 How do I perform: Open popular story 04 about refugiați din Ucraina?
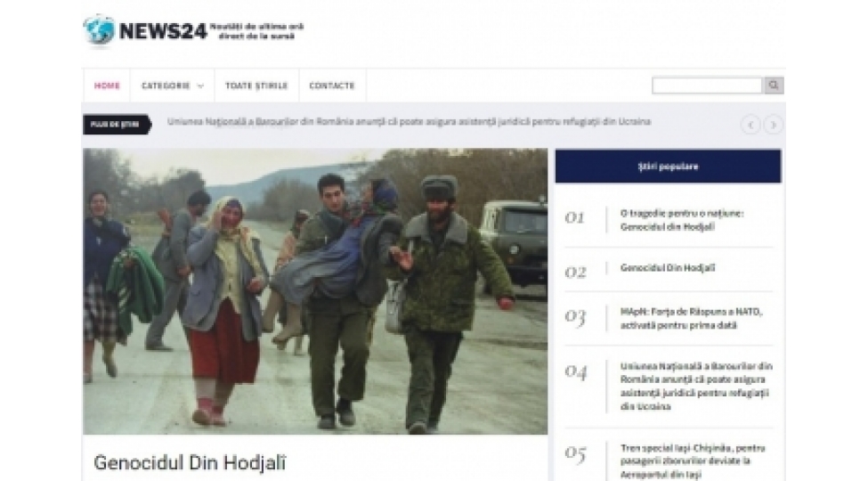[696, 387]
